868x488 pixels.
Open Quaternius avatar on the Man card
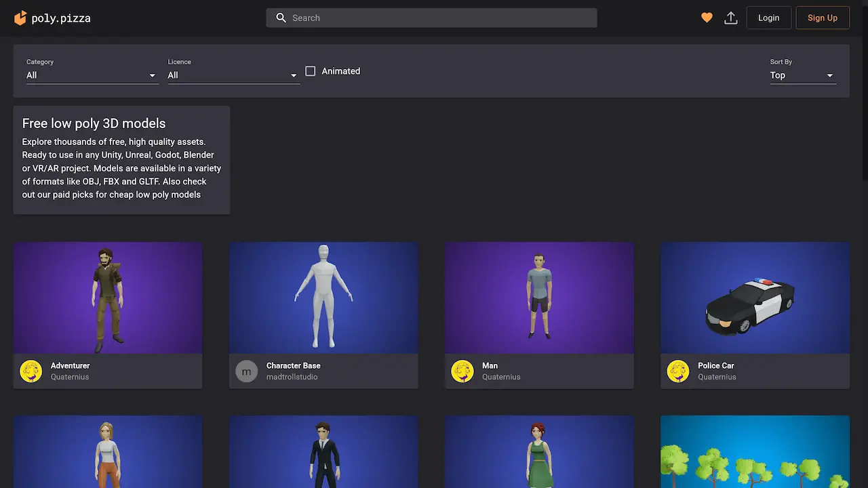pos(462,371)
